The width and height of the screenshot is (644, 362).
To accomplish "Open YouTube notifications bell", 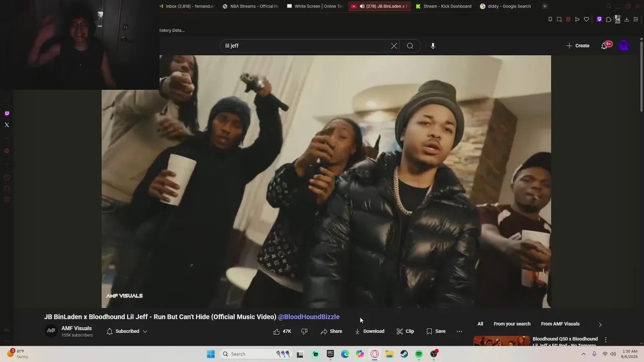I will [604, 46].
